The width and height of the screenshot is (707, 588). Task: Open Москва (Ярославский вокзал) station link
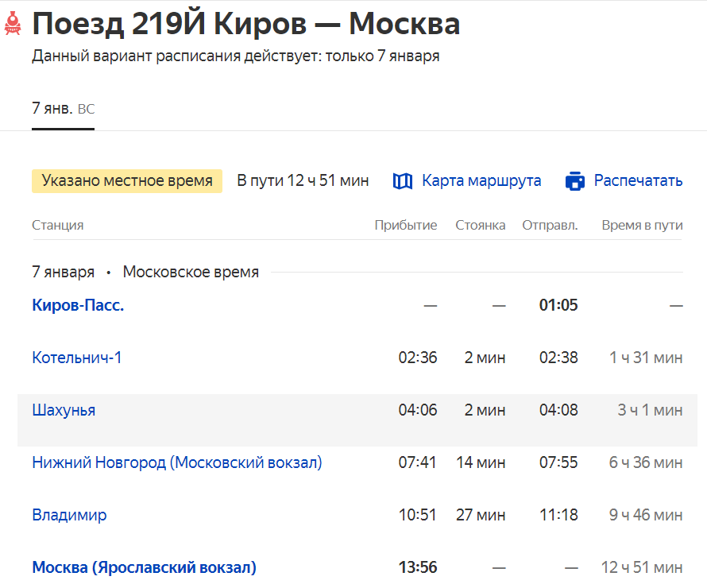coord(144,567)
